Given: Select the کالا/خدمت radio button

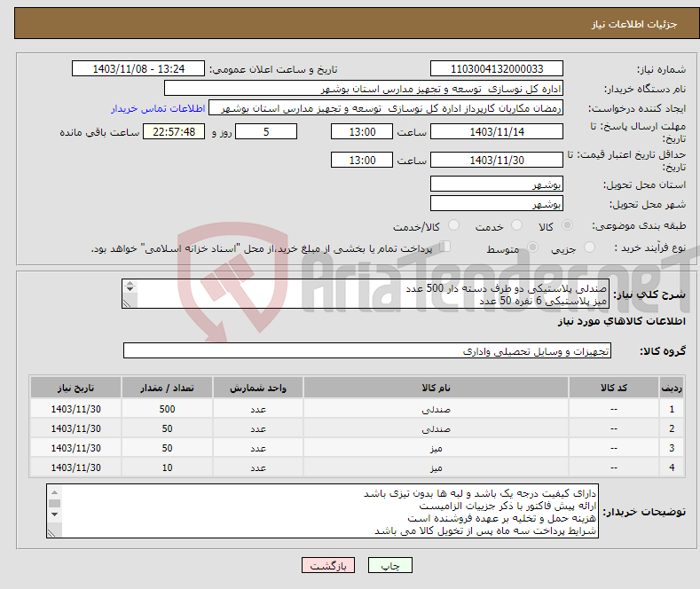Looking at the screenshot, I should tap(453, 225).
